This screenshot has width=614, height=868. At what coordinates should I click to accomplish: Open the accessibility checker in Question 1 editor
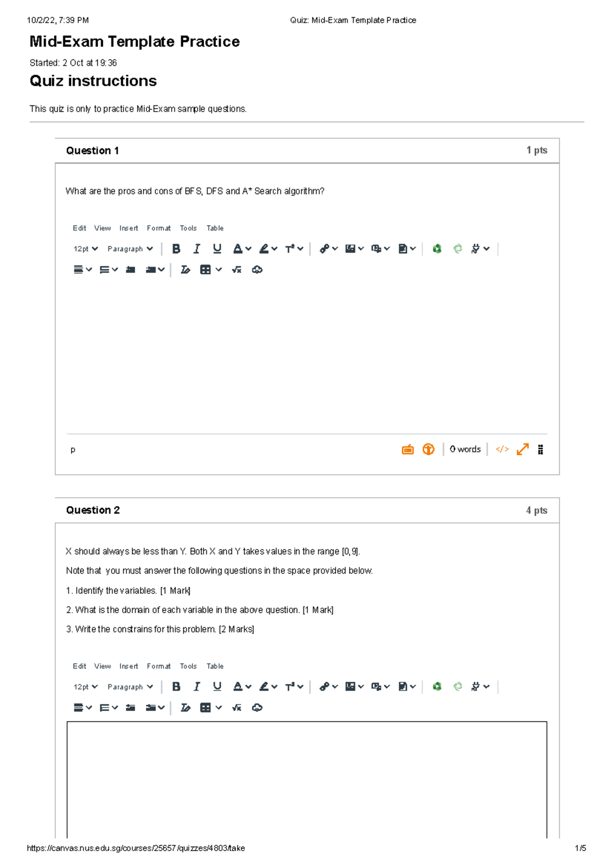pyautogui.click(x=429, y=449)
